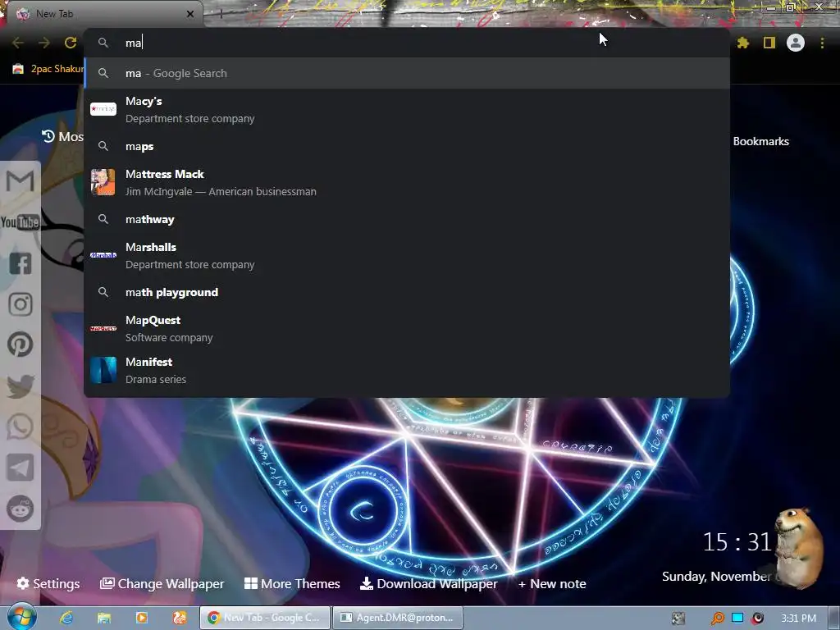Open Settings at page bottom
This screenshot has width=840, height=630.
48,583
